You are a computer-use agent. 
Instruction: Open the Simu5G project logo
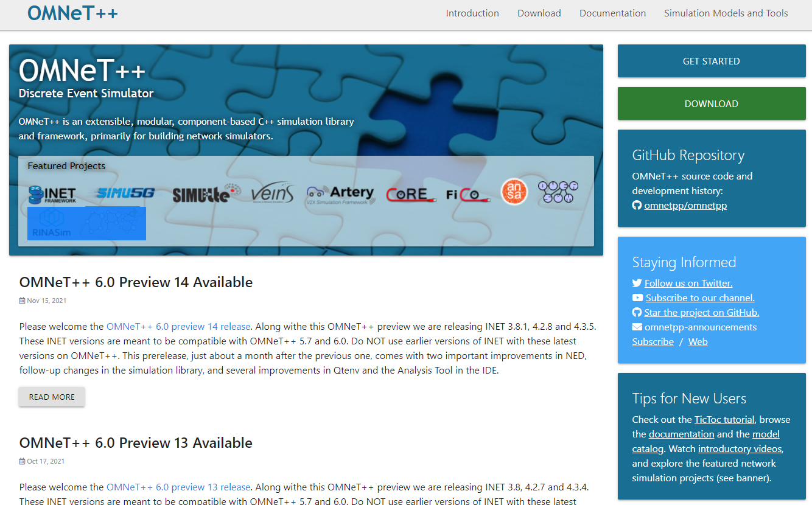pos(125,193)
